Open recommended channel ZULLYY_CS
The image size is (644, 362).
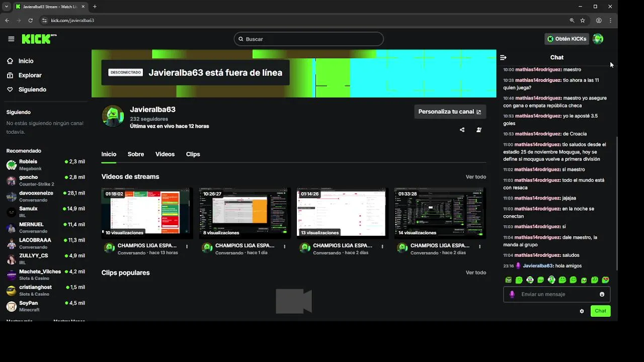tap(45, 259)
